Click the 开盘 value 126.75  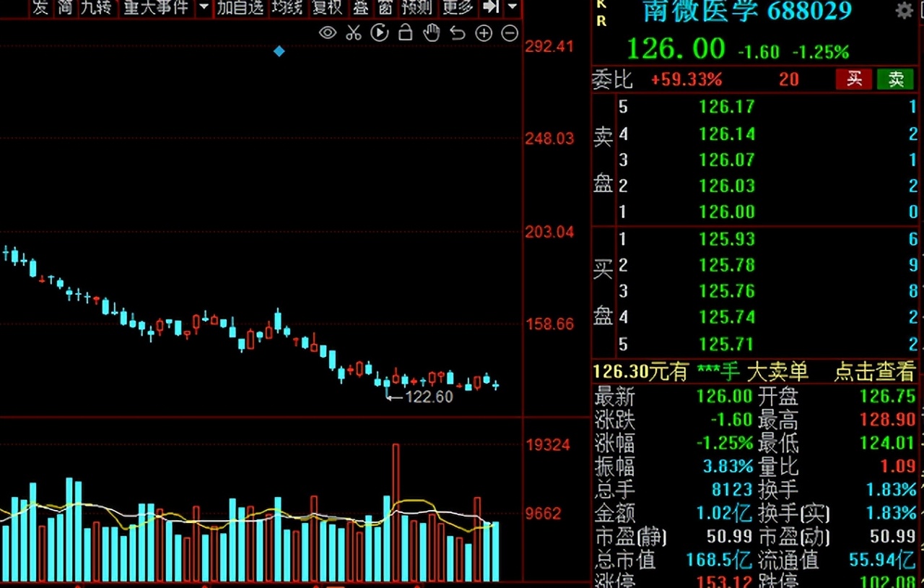pyautogui.click(x=887, y=397)
